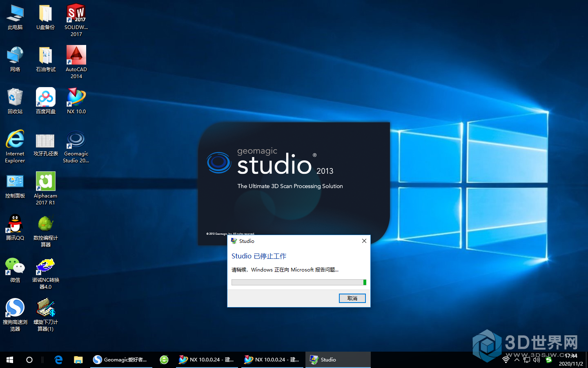The height and width of the screenshot is (368, 588).
Task: Select the 腾讯QQ desktop icon
Action: tap(15, 227)
